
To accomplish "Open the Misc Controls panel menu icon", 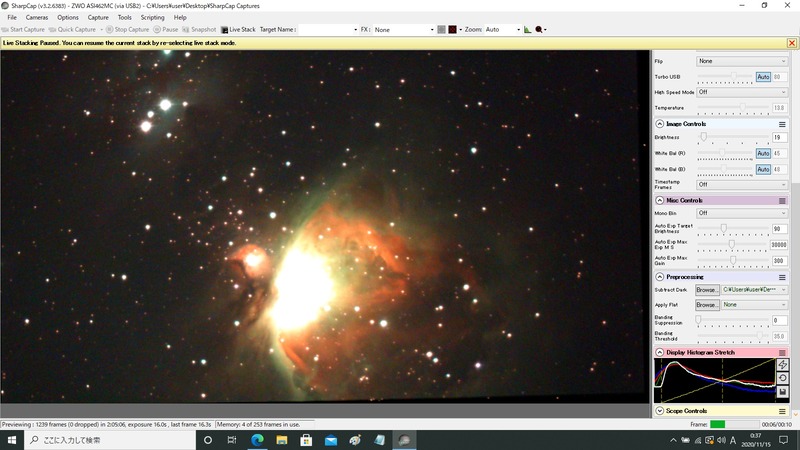I will [x=782, y=201].
